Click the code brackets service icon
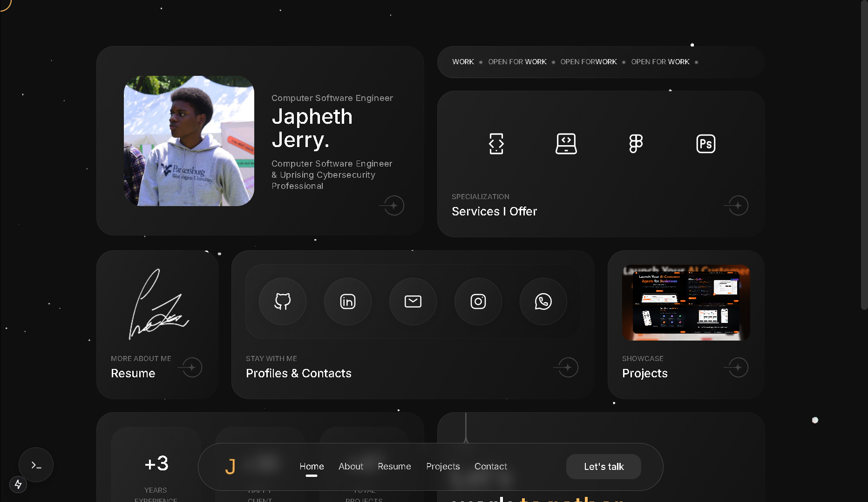This screenshot has width=868, height=502. (x=496, y=144)
